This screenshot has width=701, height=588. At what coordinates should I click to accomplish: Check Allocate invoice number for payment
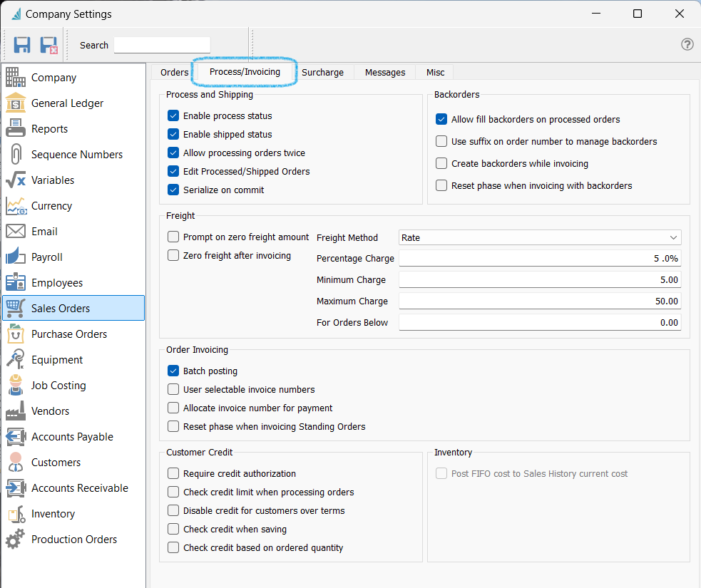tap(173, 408)
